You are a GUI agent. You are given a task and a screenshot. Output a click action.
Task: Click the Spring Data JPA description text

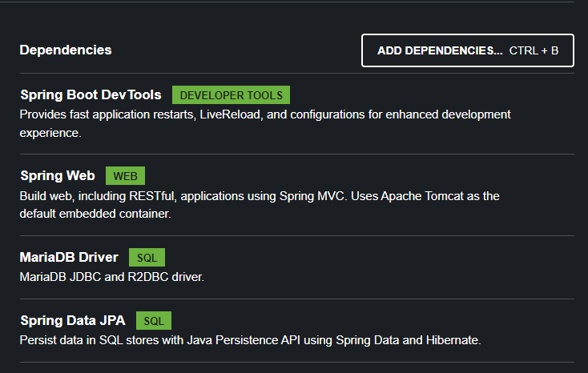click(x=249, y=340)
